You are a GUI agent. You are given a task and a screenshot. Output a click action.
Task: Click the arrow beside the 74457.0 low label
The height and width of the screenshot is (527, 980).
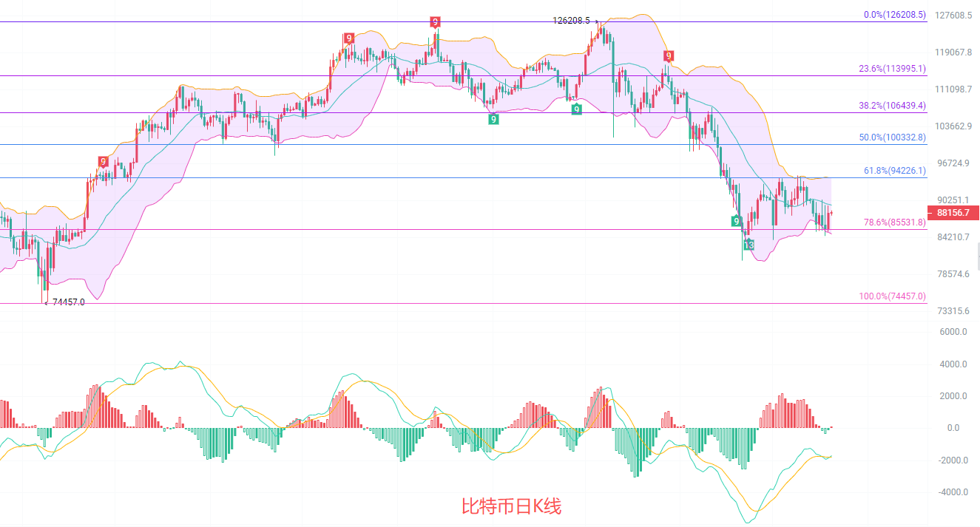[x=47, y=302]
